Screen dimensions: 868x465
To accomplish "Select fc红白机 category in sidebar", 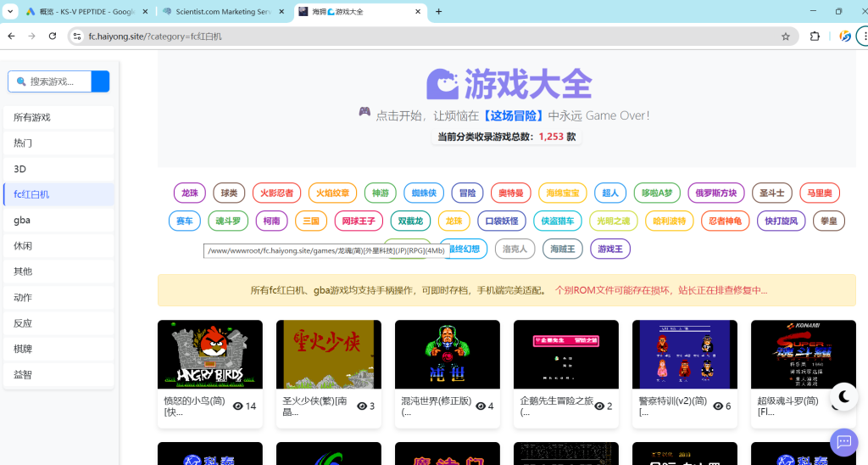I will coord(58,194).
